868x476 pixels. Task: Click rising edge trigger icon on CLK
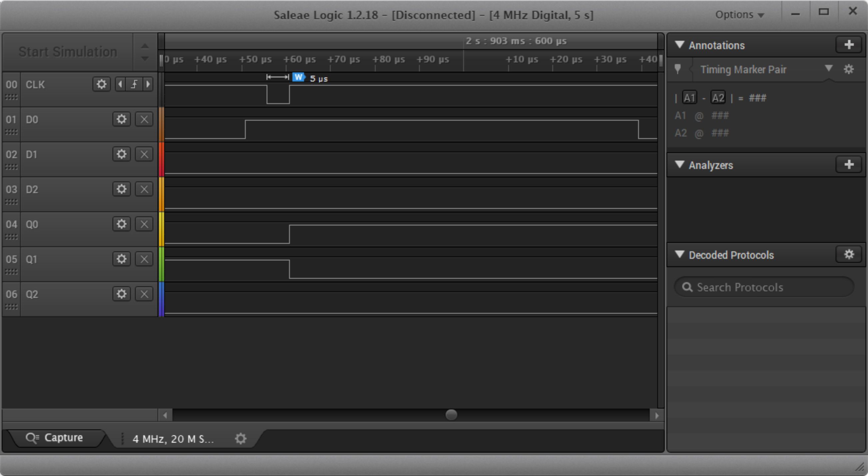click(x=134, y=84)
